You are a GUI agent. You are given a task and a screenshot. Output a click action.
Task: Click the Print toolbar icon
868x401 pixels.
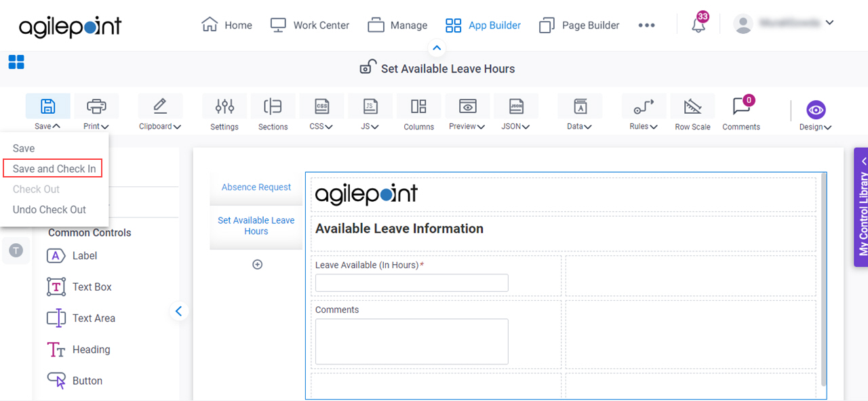[96, 106]
